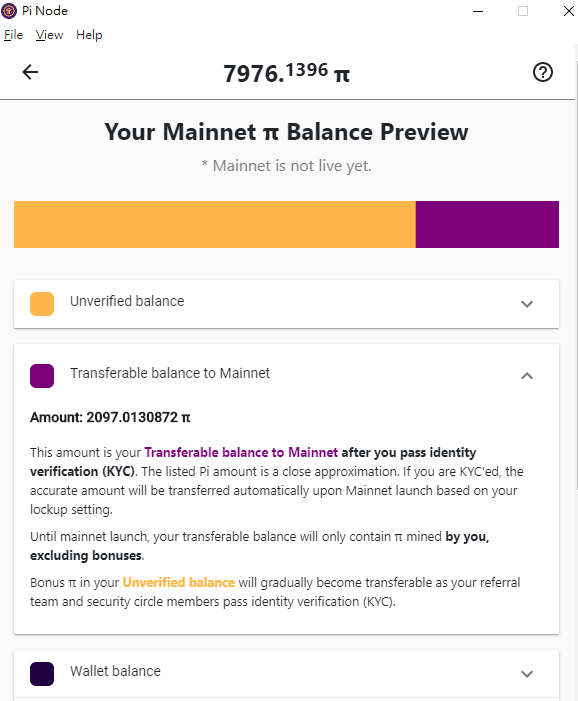The width and height of the screenshot is (578, 701).
Task: Open the help question mark icon
Action: pos(543,72)
